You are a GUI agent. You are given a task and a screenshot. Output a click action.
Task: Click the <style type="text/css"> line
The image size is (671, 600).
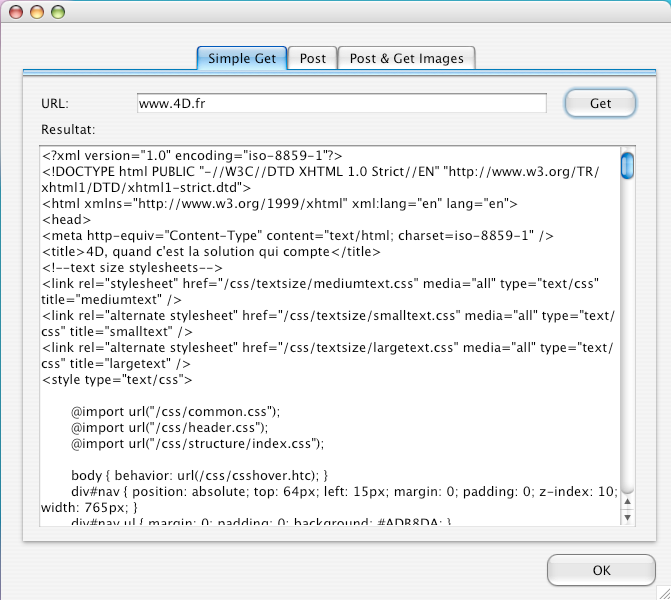tap(117, 379)
